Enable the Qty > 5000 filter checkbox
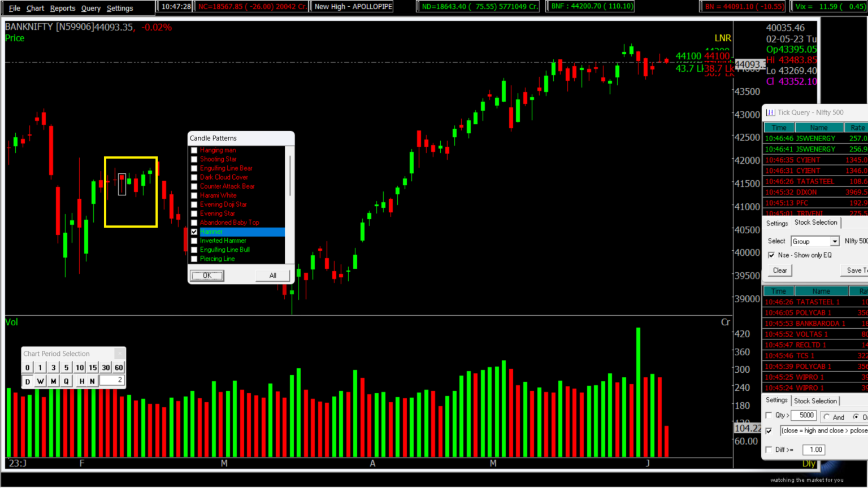Viewport: 868px width, 488px height. pyautogui.click(x=769, y=415)
